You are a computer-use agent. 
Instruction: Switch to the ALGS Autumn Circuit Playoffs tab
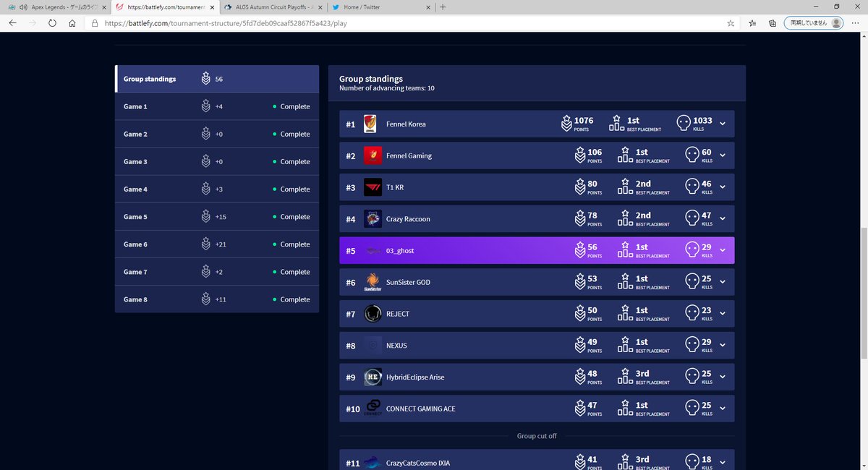coord(273,7)
